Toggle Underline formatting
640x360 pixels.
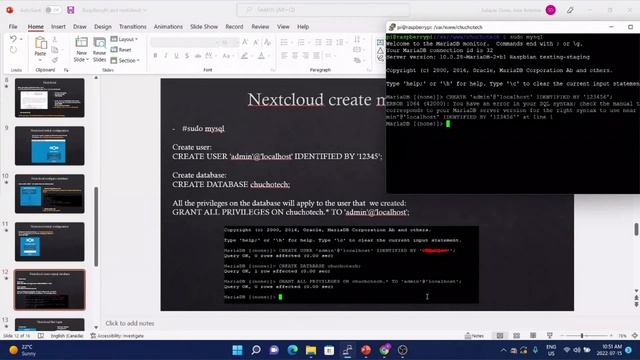click(176, 56)
